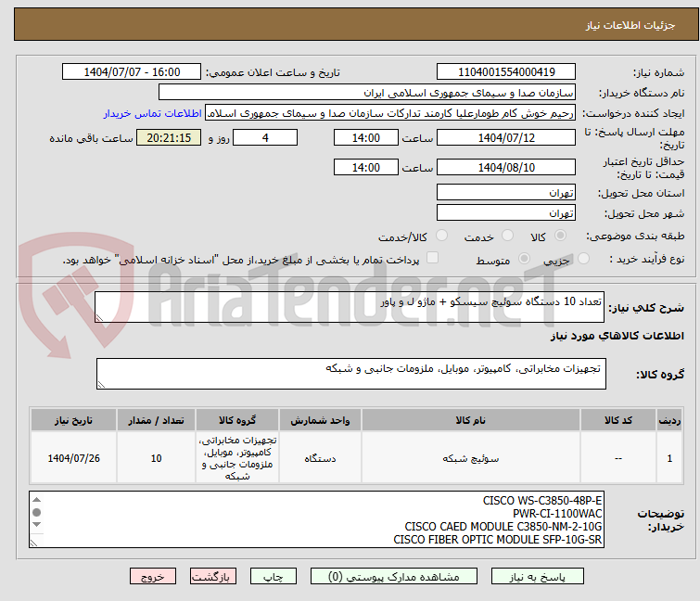Image resolution: width=700 pixels, height=601 pixels.
Task: Click the تاریخ نیاز column header
Action: (x=73, y=420)
